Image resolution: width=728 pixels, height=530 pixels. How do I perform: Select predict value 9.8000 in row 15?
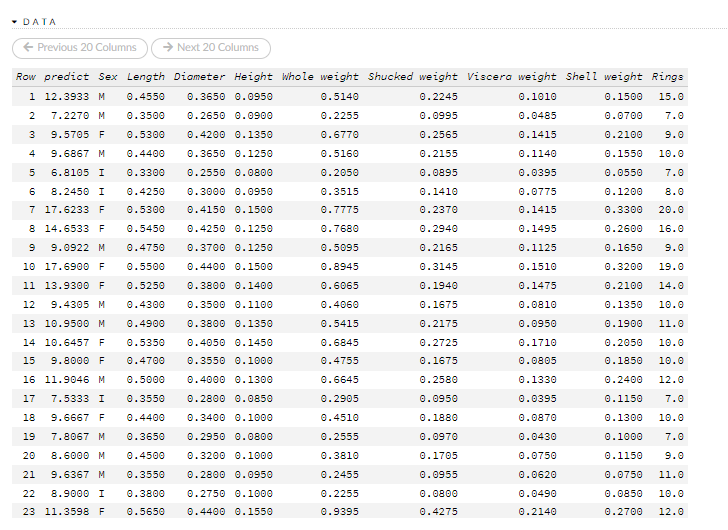[x=70, y=361]
